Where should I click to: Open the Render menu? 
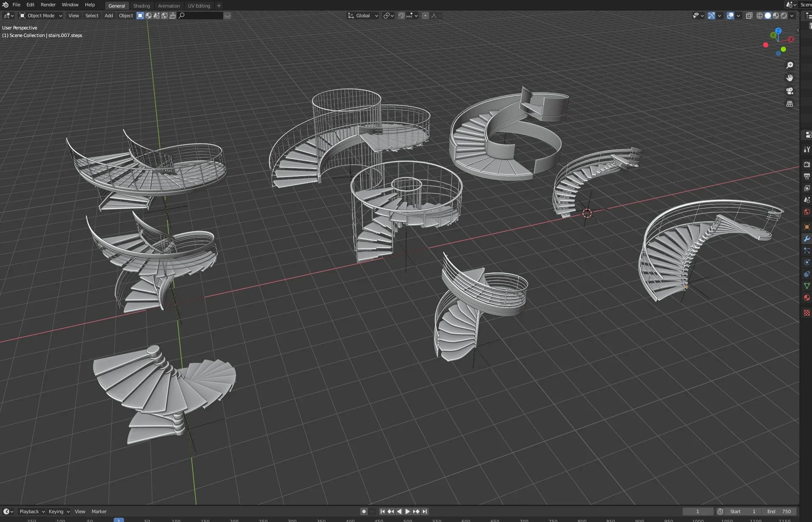tap(48, 5)
